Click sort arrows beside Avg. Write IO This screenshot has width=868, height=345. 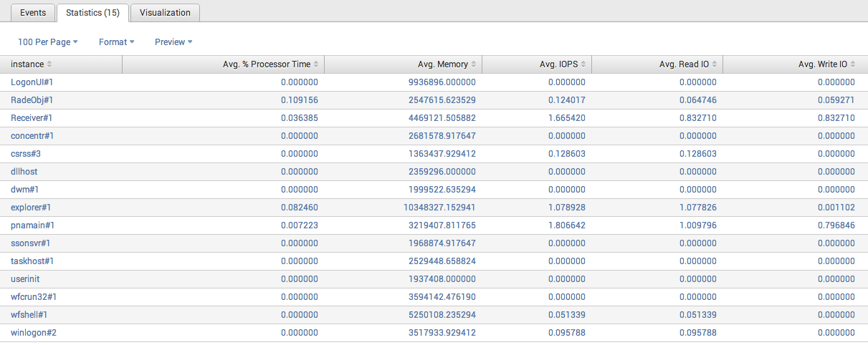[x=854, y=64]
